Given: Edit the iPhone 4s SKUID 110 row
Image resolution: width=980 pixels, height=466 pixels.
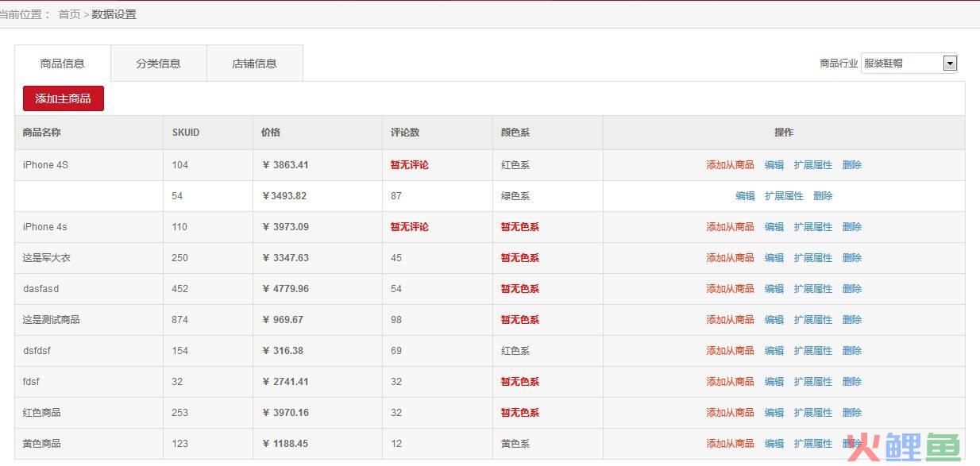Looking at the screenshot, I should [x=774, y=227].
